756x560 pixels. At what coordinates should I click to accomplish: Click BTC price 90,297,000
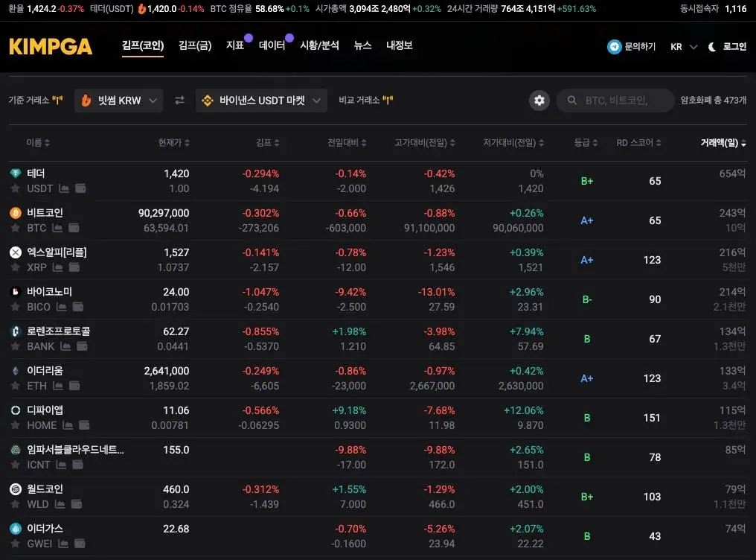click(164, 213)
